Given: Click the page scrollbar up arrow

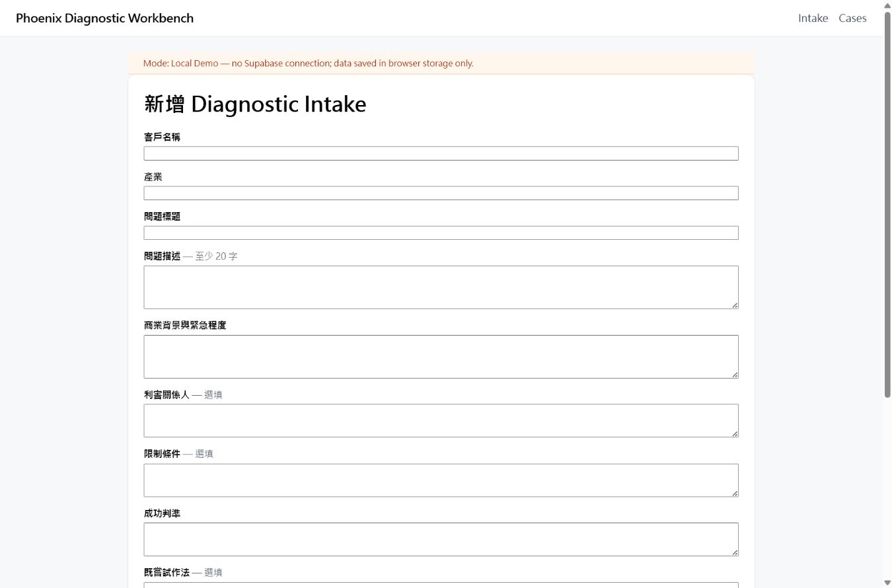Looking at the screenshot, I should click(887, 5).
